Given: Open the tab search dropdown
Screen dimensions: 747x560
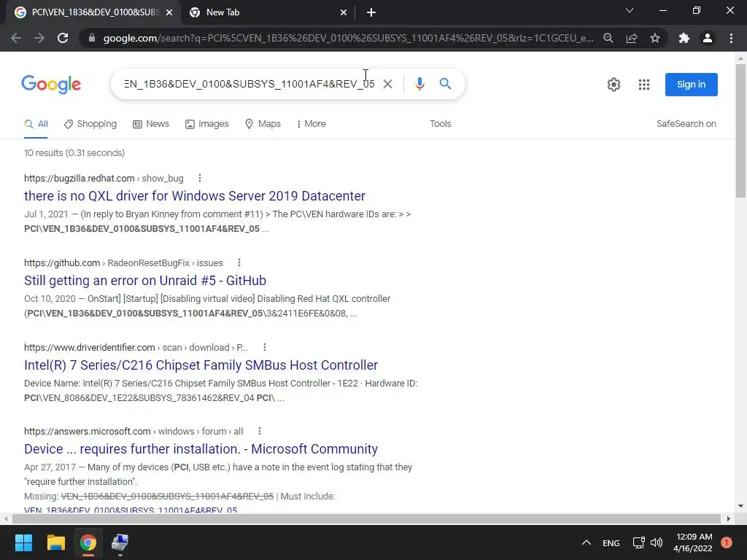Looking at the screenshot, I should pos(630,10).
